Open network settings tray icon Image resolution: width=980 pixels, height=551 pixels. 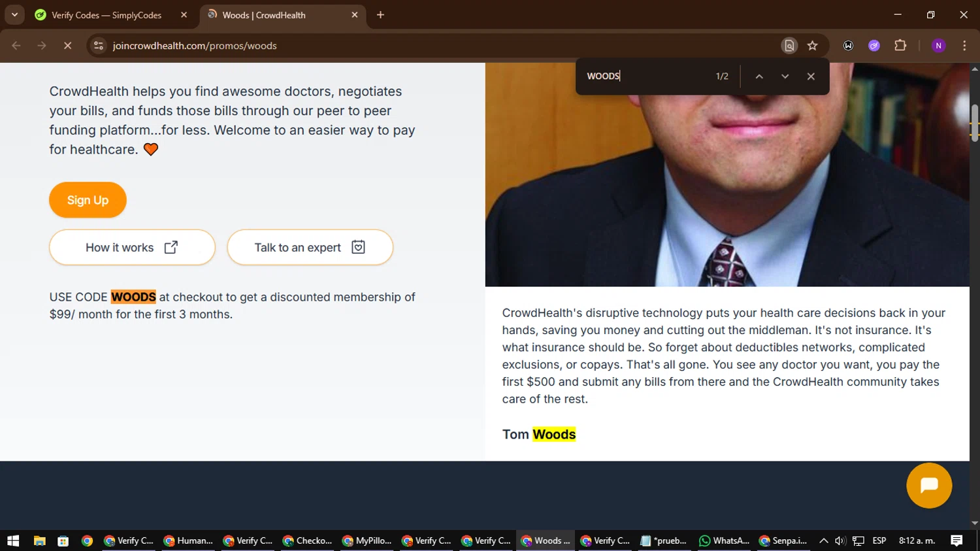[x=858, y=541]
